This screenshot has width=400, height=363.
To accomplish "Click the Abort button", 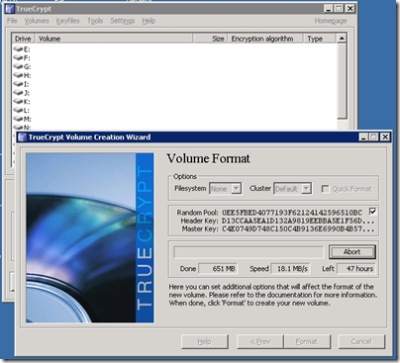I will click(x=352, y=252).
